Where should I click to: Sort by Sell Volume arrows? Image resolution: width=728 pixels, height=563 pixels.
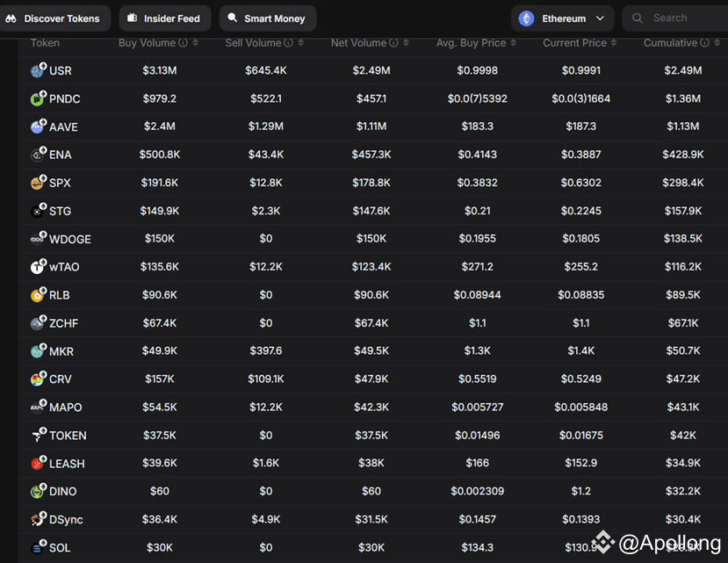pyautogui.click(x=301, y=43)
